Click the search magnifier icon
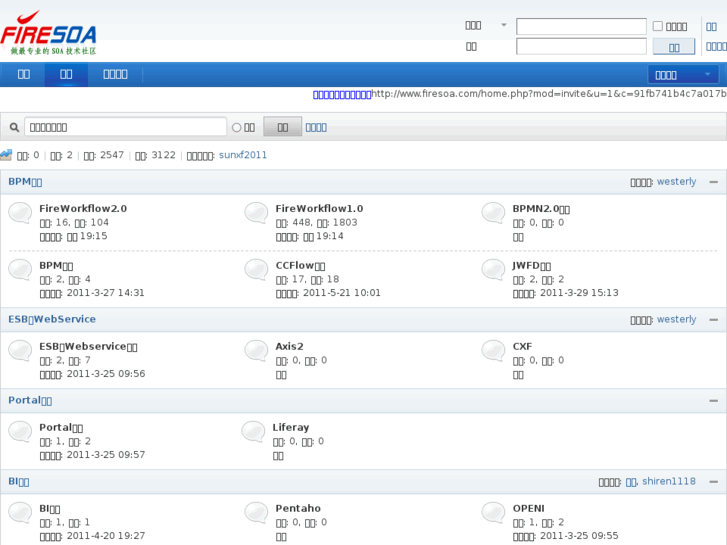This screenshot has width=727, height=545. (14, 127)
